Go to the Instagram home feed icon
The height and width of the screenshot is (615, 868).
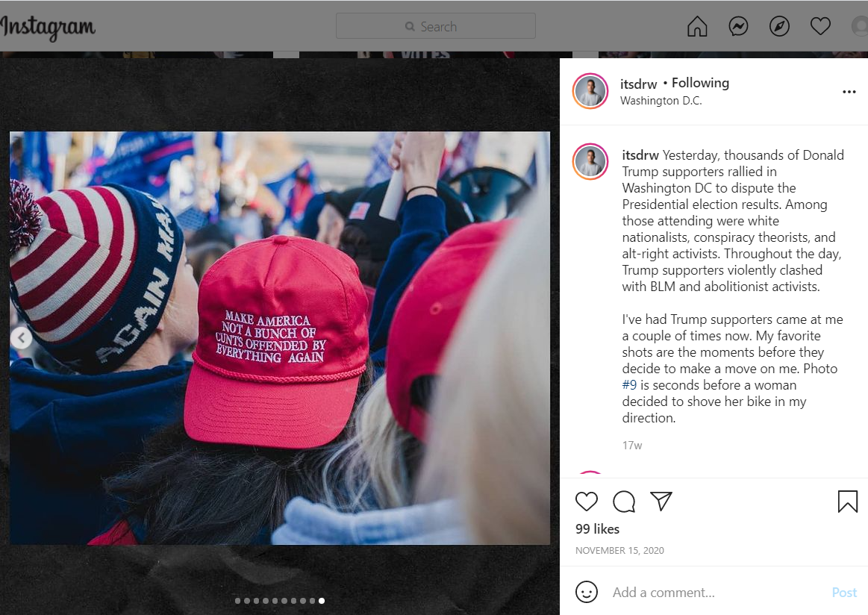(697, 26)
